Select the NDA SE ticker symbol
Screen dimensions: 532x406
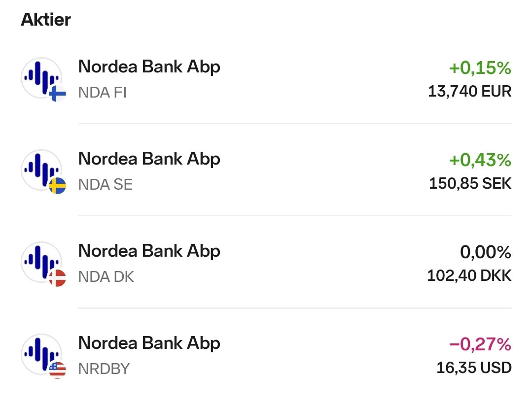[x=105, y=184]
